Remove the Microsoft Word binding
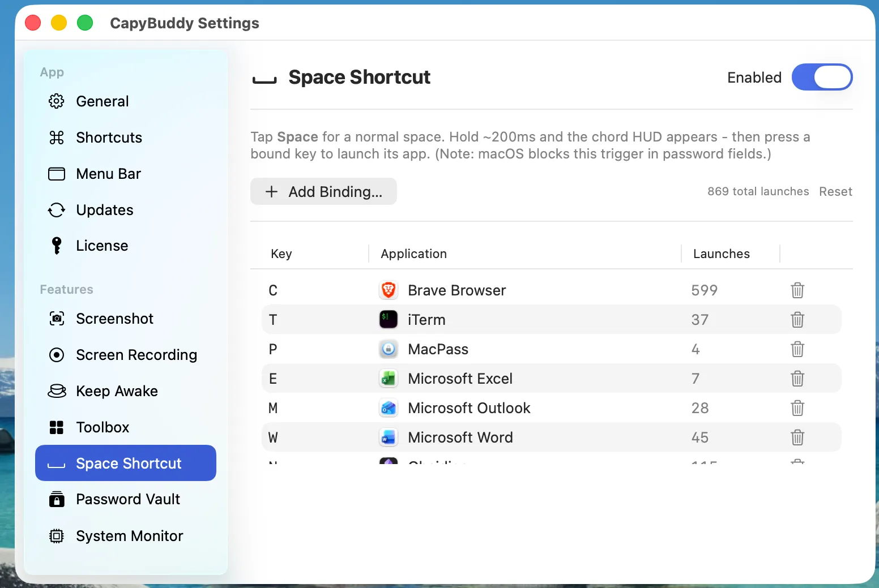The width and height of the screenshot is (879, 588). [x=797, y=437]
